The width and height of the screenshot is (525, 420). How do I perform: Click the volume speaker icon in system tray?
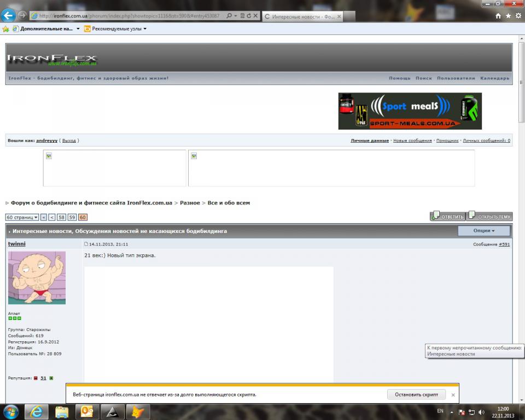click(481, 412)
